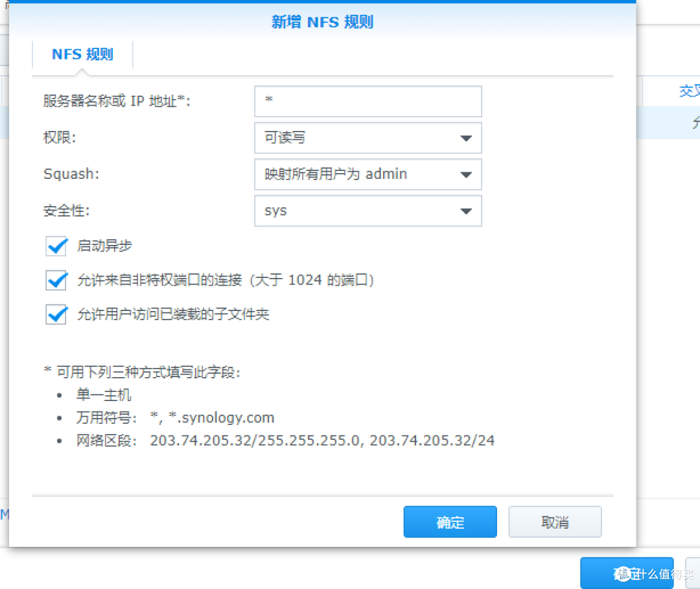Image resolution: width=700 pixels, height=589 pixels.
Task: Click the 安全性 dropdown arrow icon
Action: pos(466,211)
